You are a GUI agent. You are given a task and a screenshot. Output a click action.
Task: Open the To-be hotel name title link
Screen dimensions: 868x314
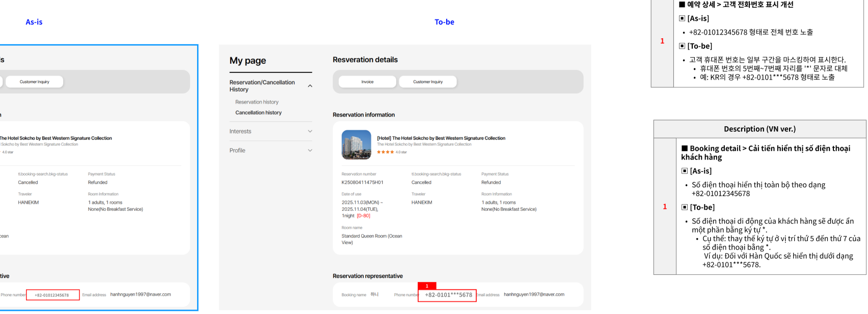coord(441,138)
